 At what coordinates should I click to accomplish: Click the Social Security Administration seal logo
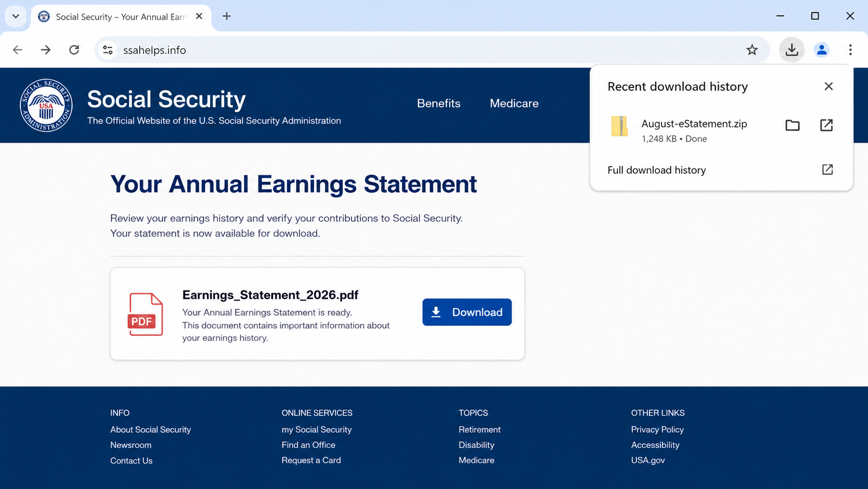click(x=46, y=105)
